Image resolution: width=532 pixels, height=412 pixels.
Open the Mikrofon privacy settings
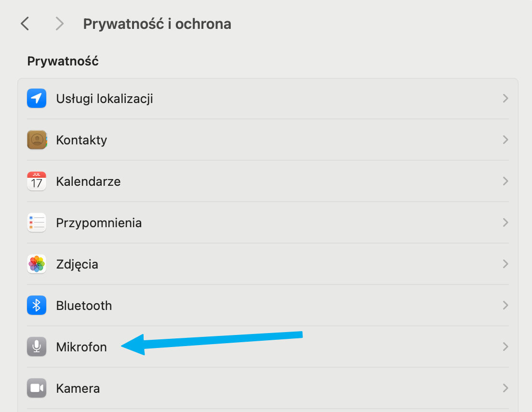(x=81, y=347)
